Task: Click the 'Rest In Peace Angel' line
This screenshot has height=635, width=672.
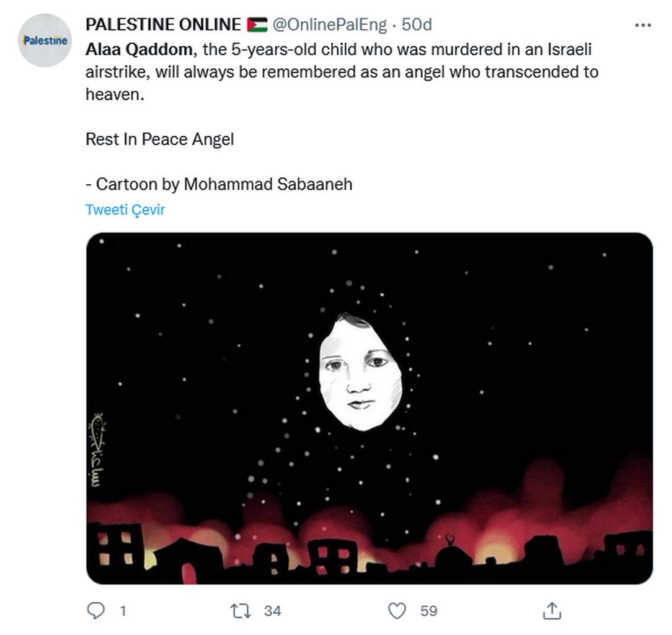Action: click(160, 140)
